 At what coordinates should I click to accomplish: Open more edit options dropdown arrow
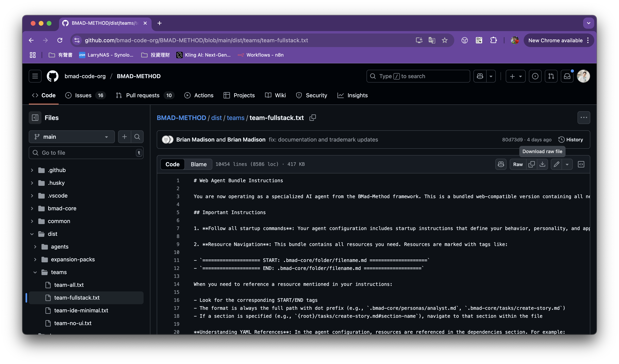(x=567, y=164)
